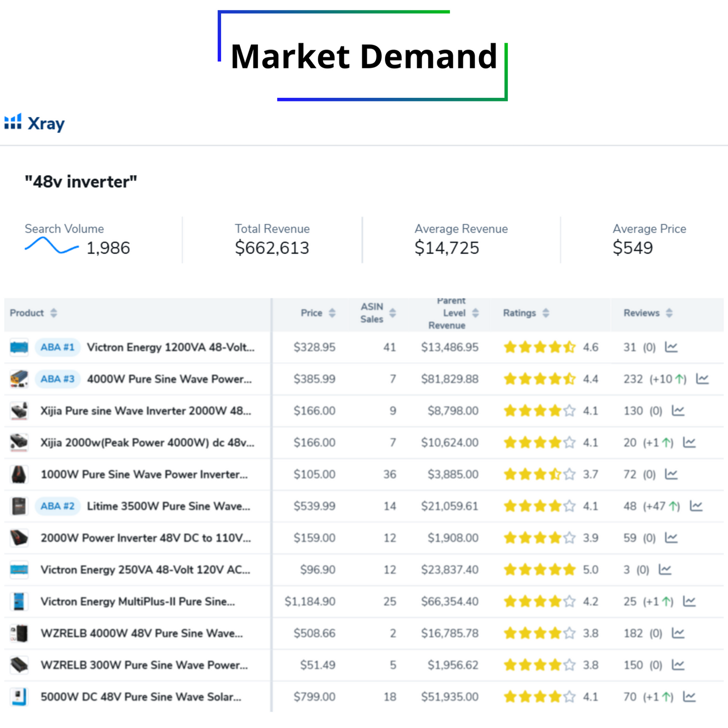Open review trend chart for Xijia Pure sine Wave Inverter 2000W
Screen dimensions: 728x728
(x=678, y=411)
